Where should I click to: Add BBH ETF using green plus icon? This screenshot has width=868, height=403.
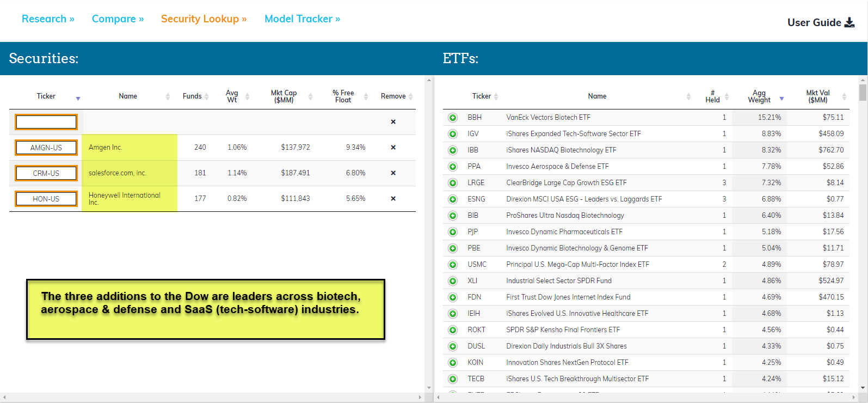coord(453,118)
